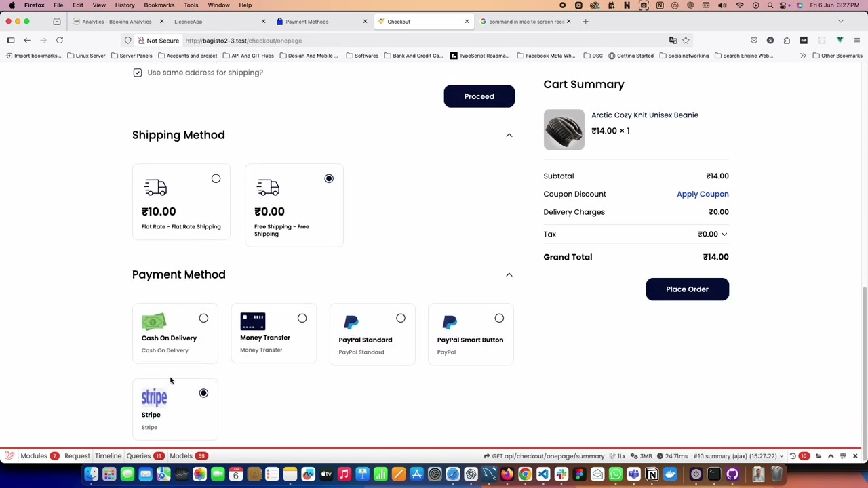Open the Bookmarks menu in the menu bar
This screenshot has width=868, height=488.
click(159, 5)
